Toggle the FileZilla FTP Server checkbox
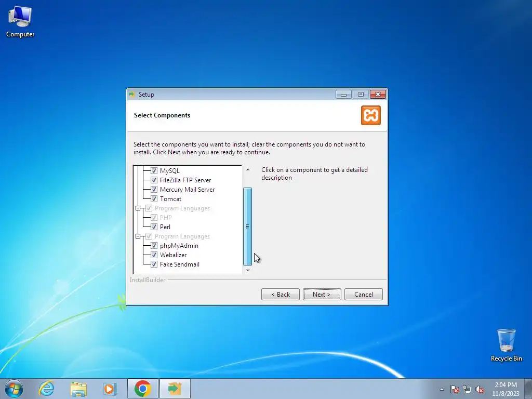Image resolution: width=532 pixels, height=399 pixels. (154, 180)
